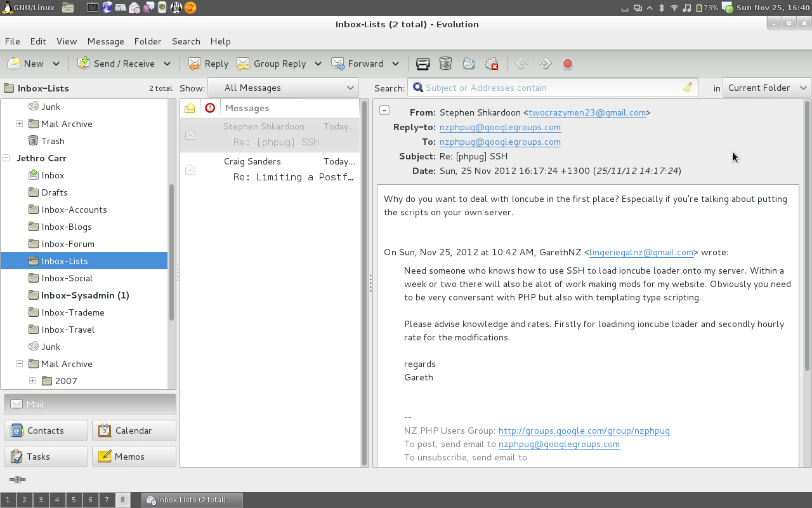Click the music note icon in system tray
The width and height of the screenshot is (812, 508).
click(x=687, y=8)
